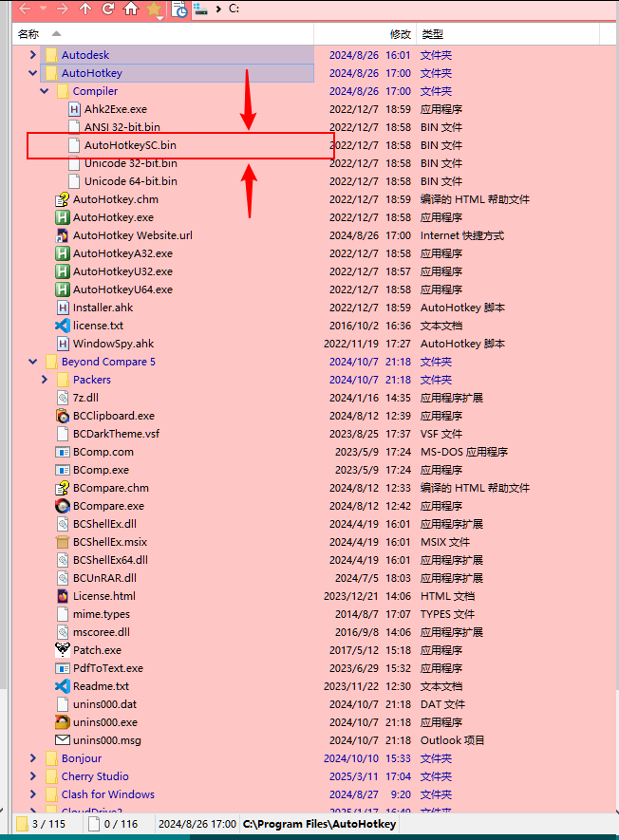Image resolution: width=619 pixels, height=840 pixels.
Task: Collapse the Beyond Compare 5 folder
Action: pos(32,362)
